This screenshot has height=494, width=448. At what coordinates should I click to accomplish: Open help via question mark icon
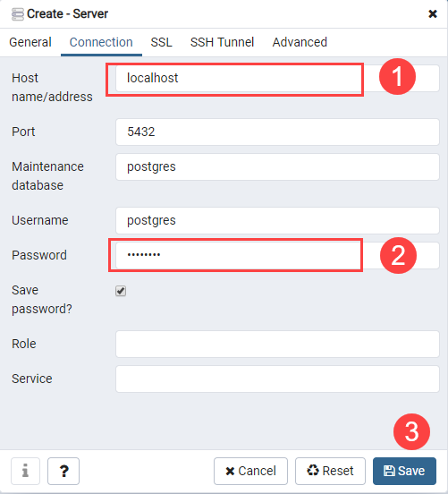click(63, 471)
